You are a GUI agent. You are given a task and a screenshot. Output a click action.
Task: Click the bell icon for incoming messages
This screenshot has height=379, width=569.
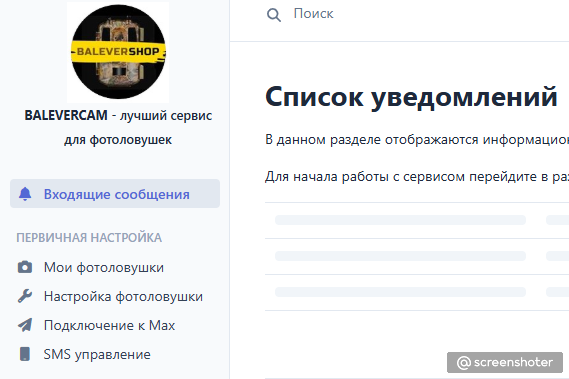tap(25, 194)
